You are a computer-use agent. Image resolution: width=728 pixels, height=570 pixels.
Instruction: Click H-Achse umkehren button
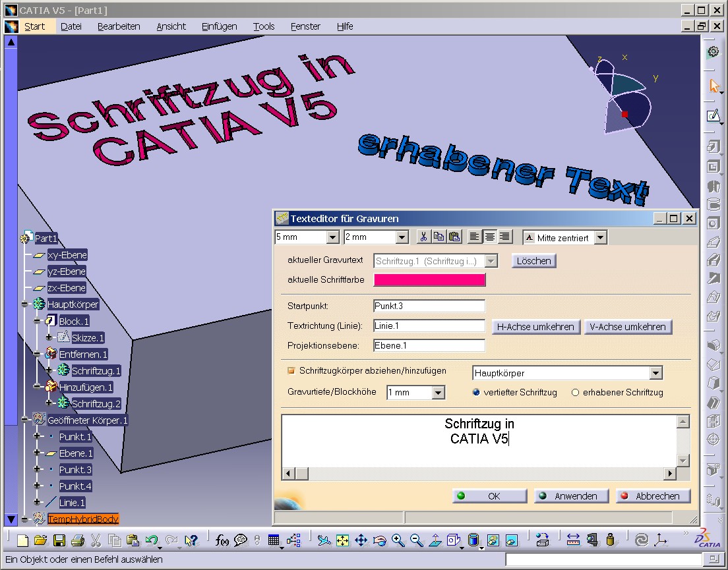pyautogui.click(x=536, y=326)
